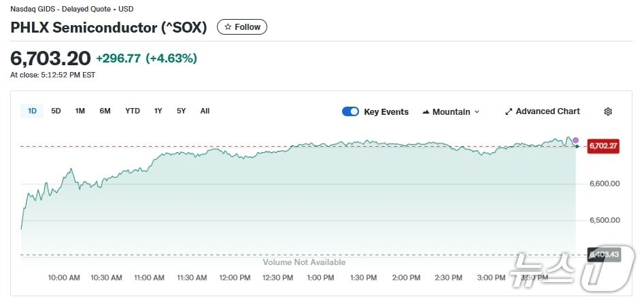The height and width of the screenshot is (301, 644).
Task: Click the star icon in Follow button
Action: pos(228,27)
